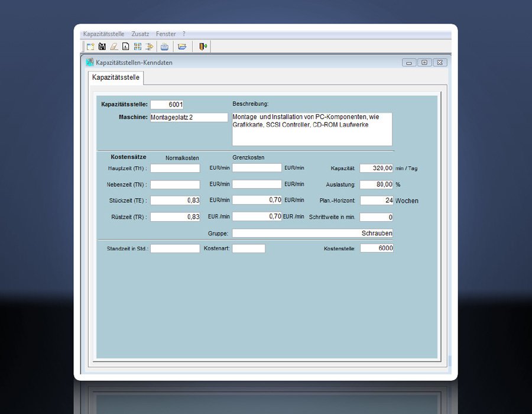Image resolution: width=532 pixels, height=414 pixels.
Task: Click the min / Tag unit label
Action: pos(407,169)
